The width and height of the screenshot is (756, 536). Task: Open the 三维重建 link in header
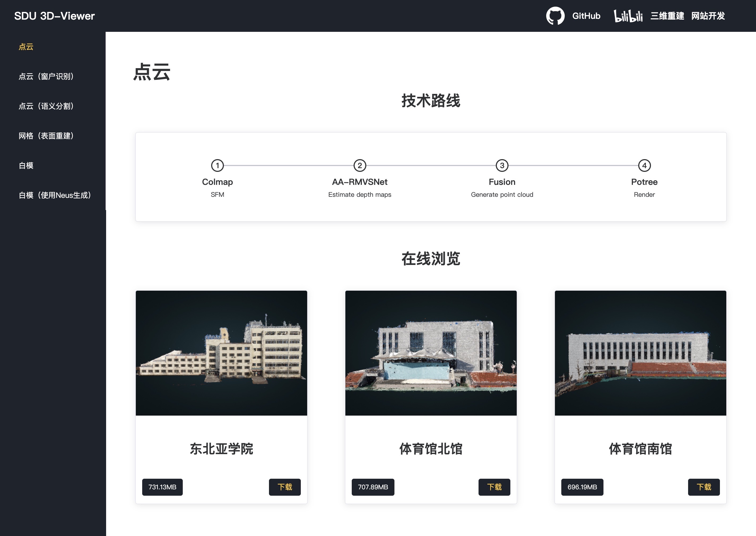point(667,16)
